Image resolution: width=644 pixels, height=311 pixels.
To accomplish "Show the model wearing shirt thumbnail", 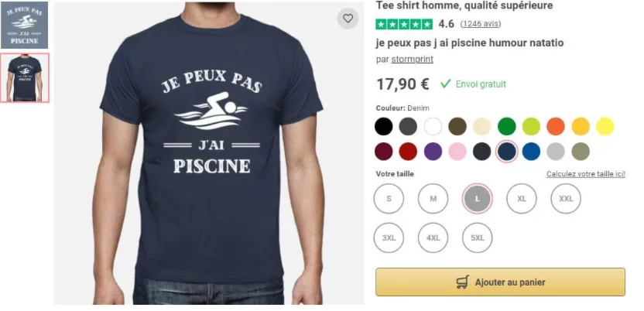I will [x=25, y=77].
